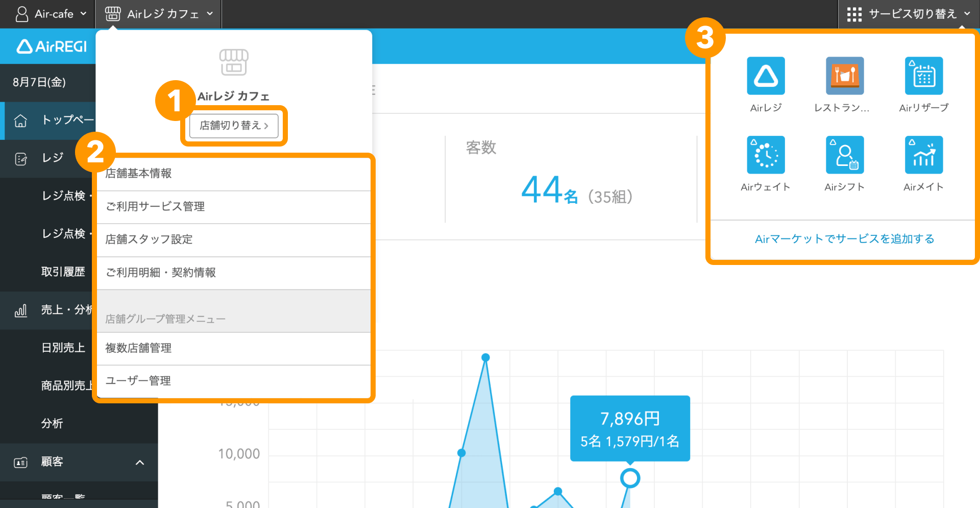Open the Airウェイト clock icon

[766, 155]
